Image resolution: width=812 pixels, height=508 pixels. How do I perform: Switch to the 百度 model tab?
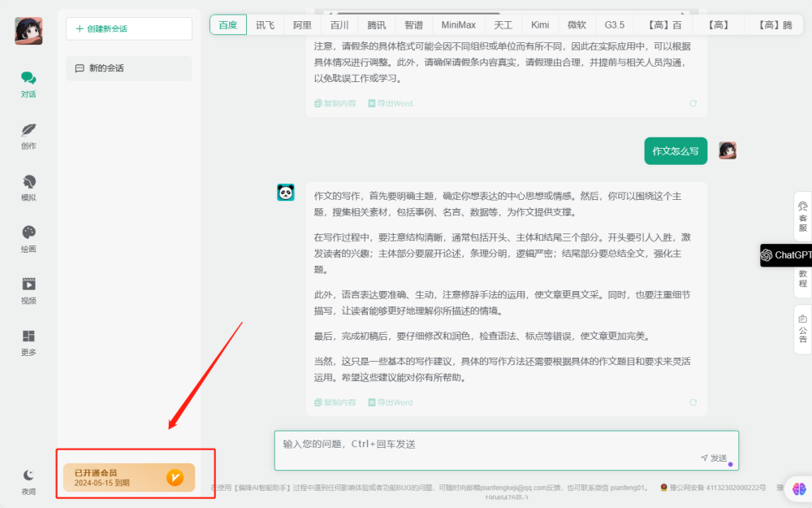(x=228, y=25)
